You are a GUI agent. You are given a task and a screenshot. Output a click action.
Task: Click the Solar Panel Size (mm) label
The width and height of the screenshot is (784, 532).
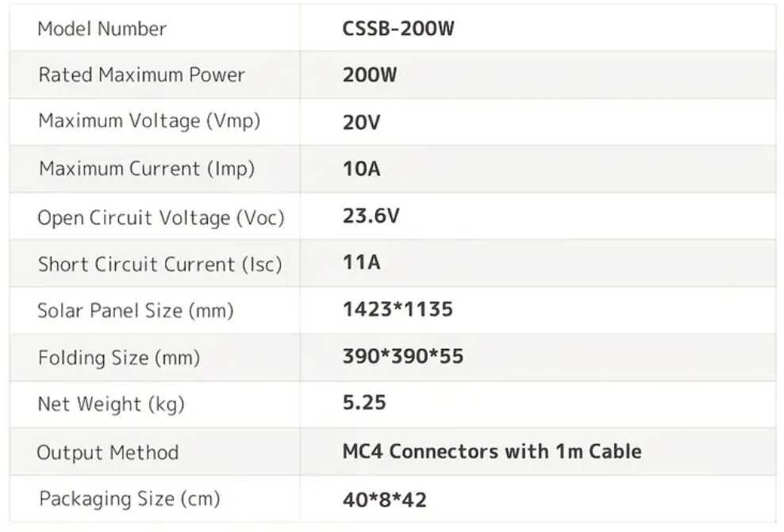136,310
